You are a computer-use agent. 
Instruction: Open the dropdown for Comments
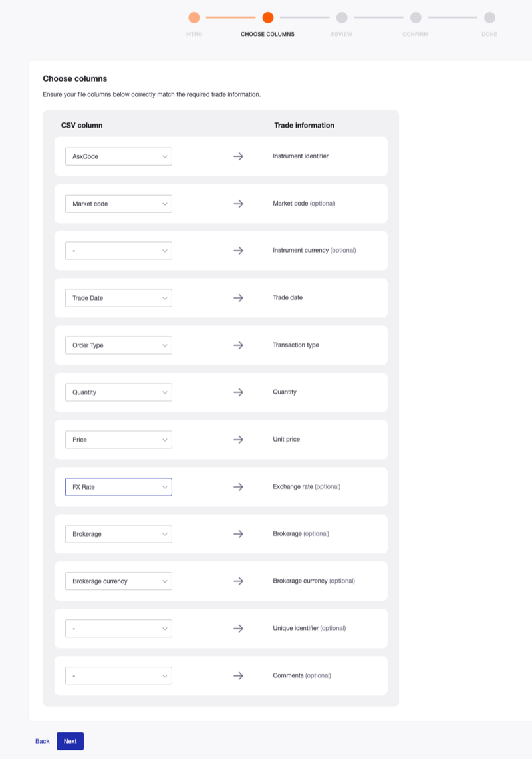pos(118,676)
